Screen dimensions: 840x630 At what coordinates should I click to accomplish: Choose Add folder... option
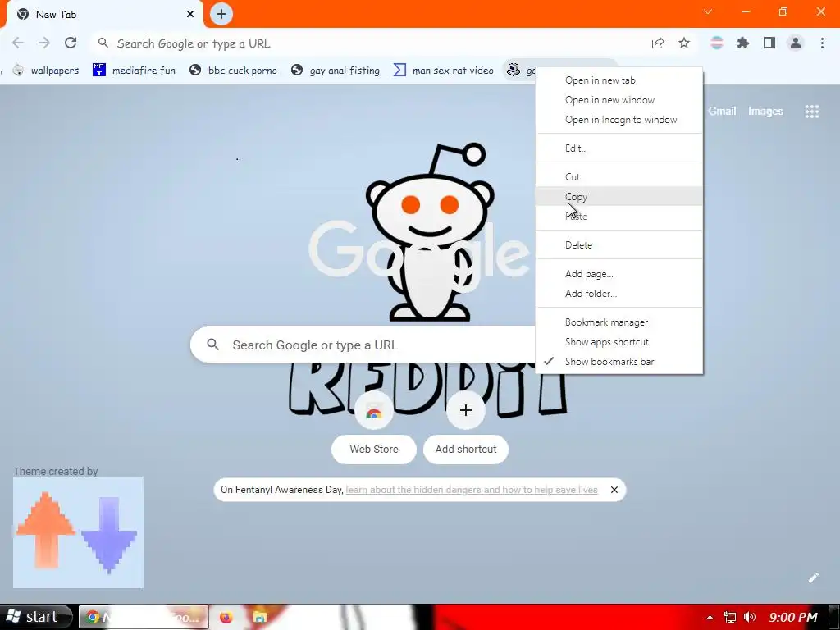tap(619, 294)
